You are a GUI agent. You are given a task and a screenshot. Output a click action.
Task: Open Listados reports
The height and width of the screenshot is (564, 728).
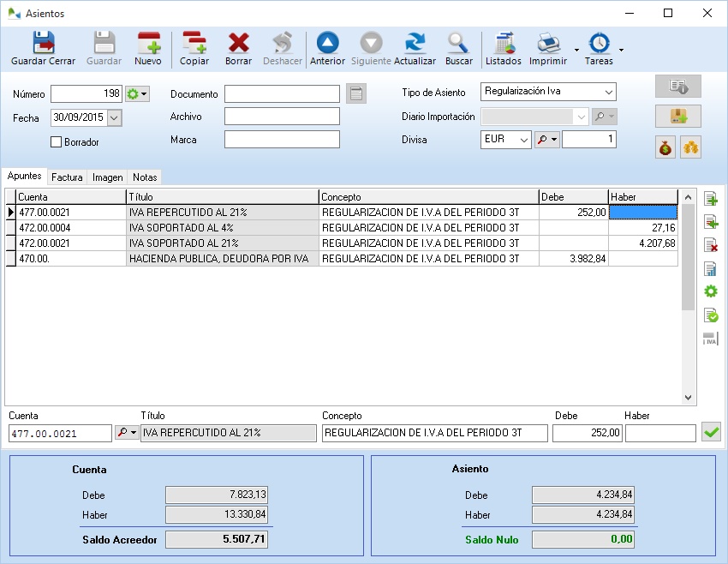point(503,49)
